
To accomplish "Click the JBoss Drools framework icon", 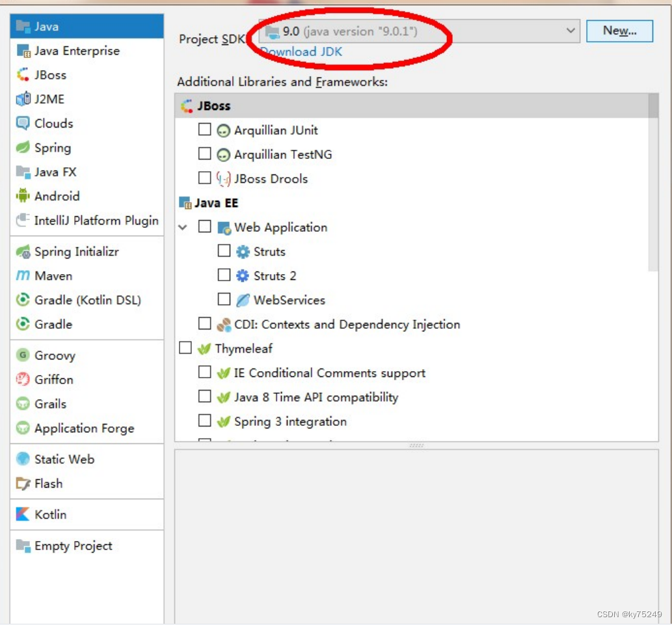I will coord(223,178).
